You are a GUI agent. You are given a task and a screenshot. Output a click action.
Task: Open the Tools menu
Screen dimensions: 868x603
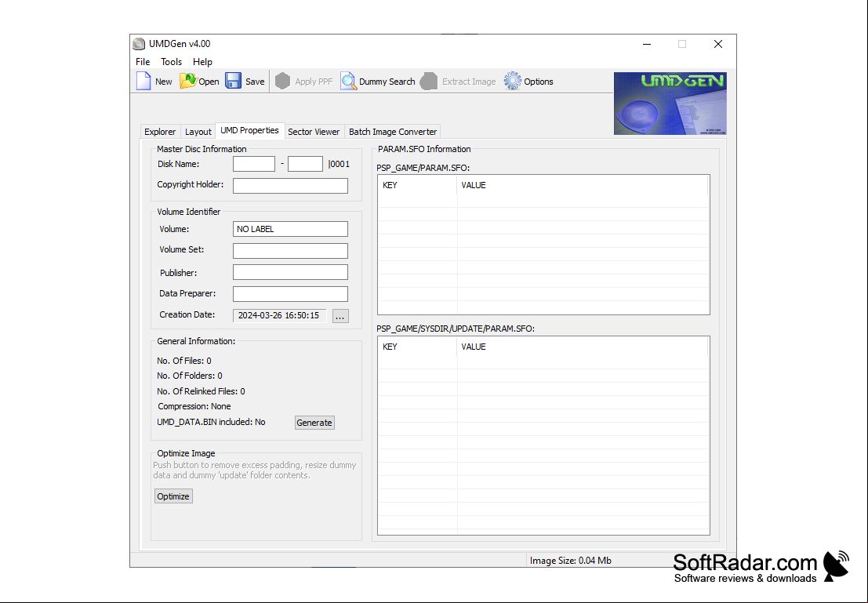[171, 62]
